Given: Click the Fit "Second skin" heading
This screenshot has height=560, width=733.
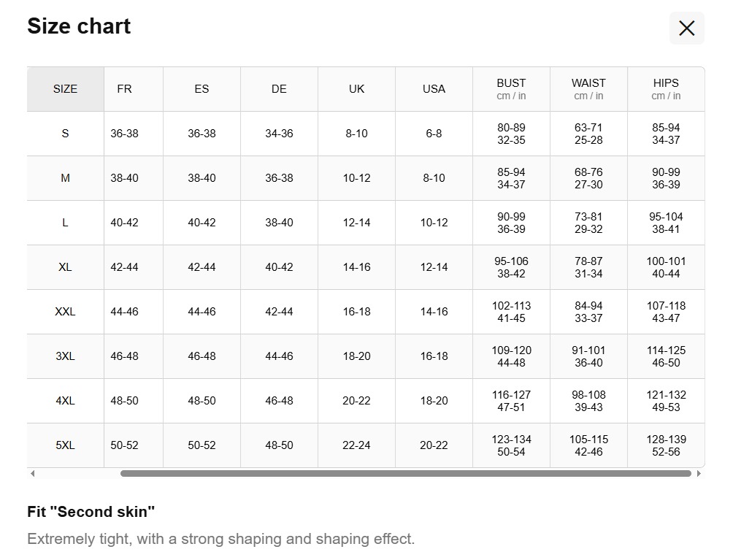Looking at the screenshot, I should point(91,512).
